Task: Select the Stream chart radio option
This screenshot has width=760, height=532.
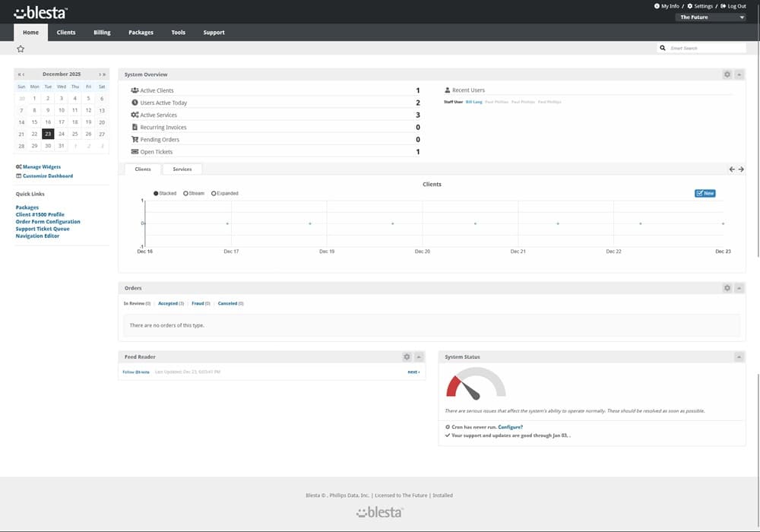Action: click(186, 194)
